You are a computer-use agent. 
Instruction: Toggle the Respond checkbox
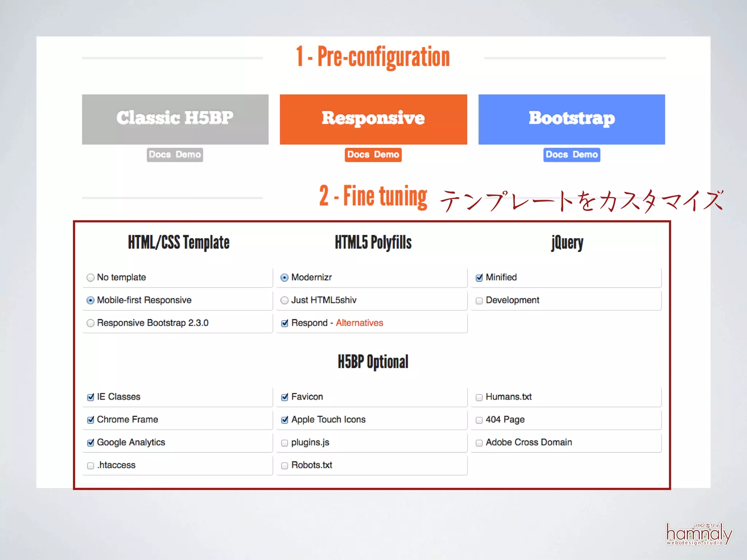(x=285, y=323)
